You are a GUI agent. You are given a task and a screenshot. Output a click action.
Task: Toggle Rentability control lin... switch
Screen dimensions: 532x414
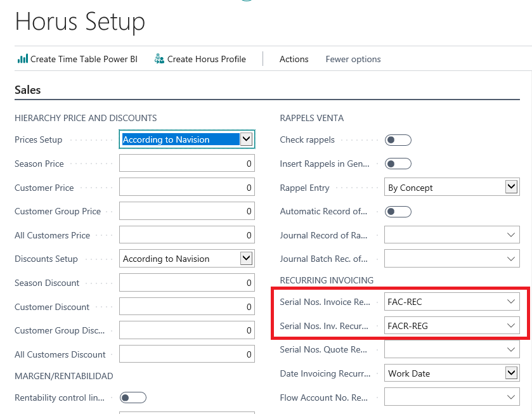133,398
